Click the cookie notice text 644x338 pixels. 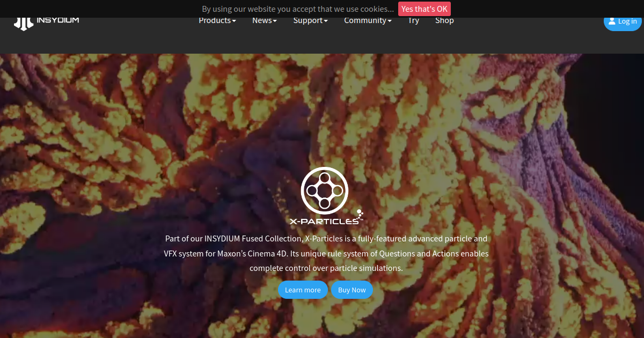298,9
